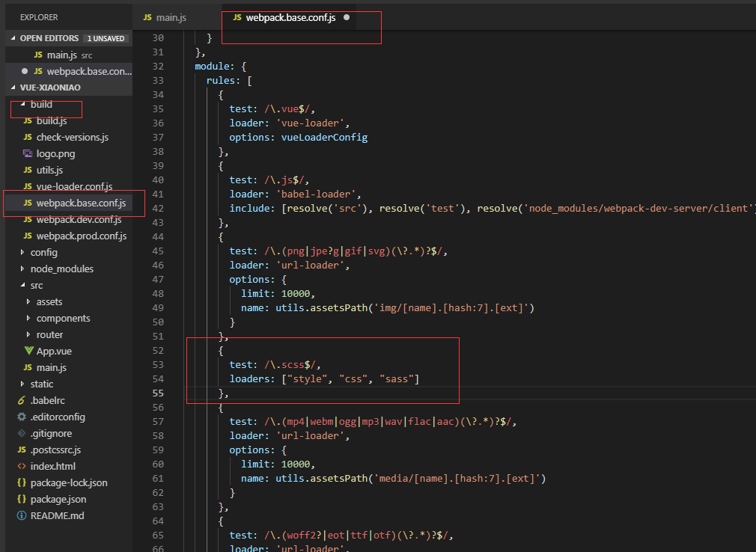Click the braces icon beside package-lock.json

pos(22,482)
